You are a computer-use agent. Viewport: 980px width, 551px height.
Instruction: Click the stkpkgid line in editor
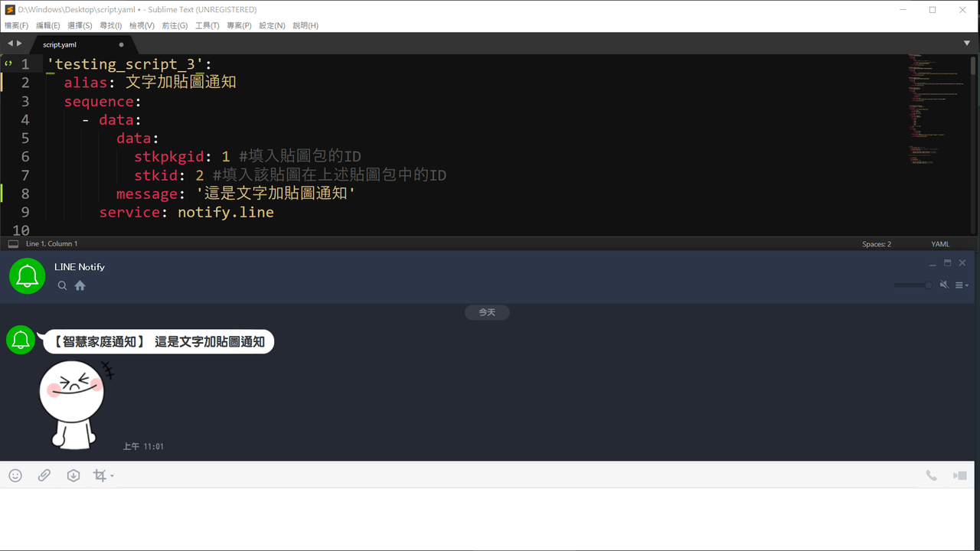247,157
